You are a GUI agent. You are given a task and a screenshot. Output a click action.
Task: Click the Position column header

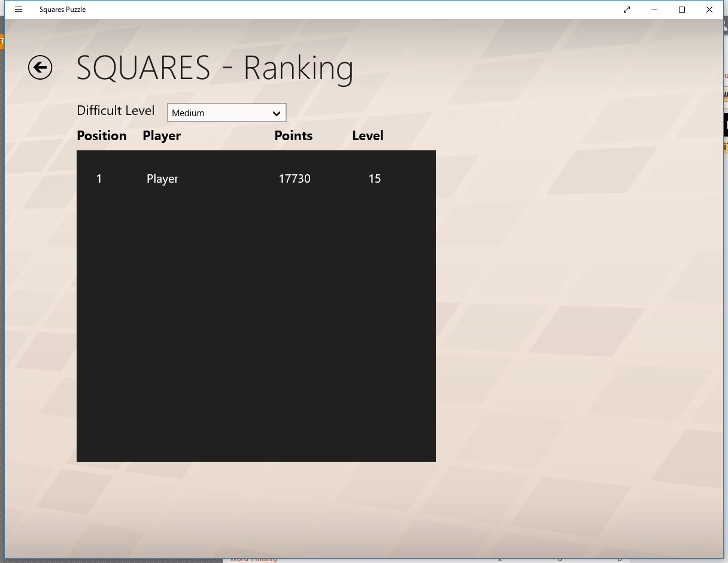tap(102, 136)
